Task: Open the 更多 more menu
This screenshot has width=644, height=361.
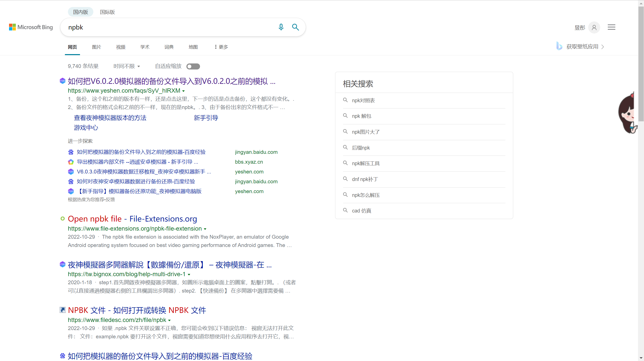Action: tap(221, 47)
